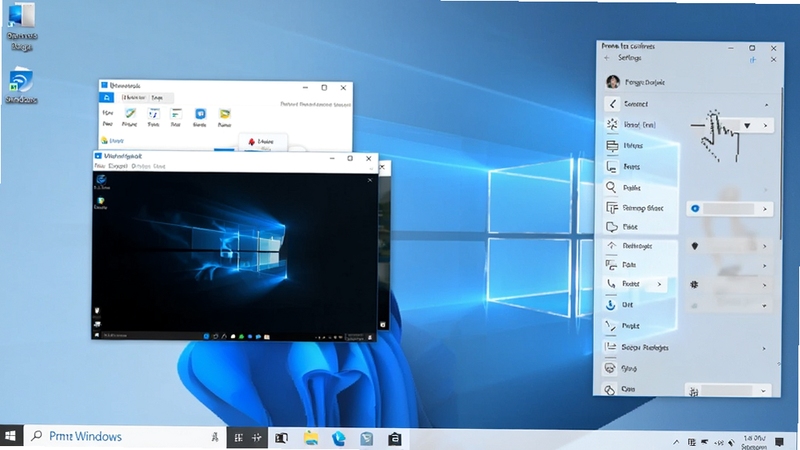Open the notification center icon in tray
800x450 pixels.
coord(779,441)
